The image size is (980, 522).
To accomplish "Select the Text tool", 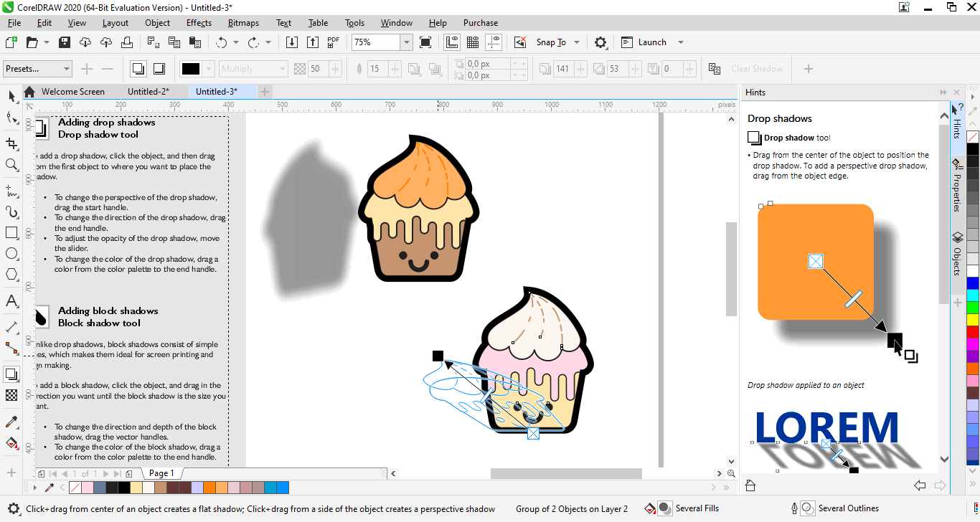I will (x=11, y=300).
